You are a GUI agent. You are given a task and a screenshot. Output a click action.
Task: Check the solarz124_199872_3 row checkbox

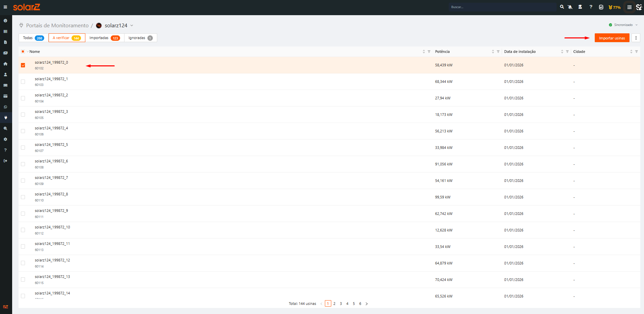point(23,115)
